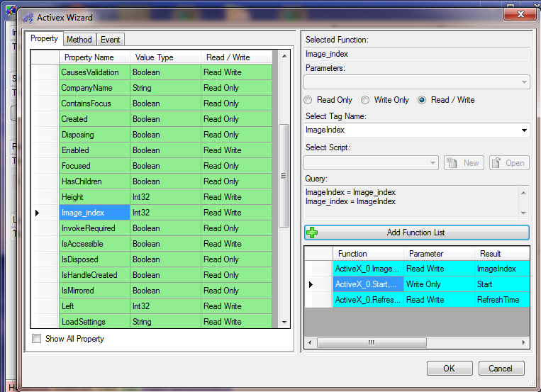
Task: Click the New script button icon
Action: point(452,162)
